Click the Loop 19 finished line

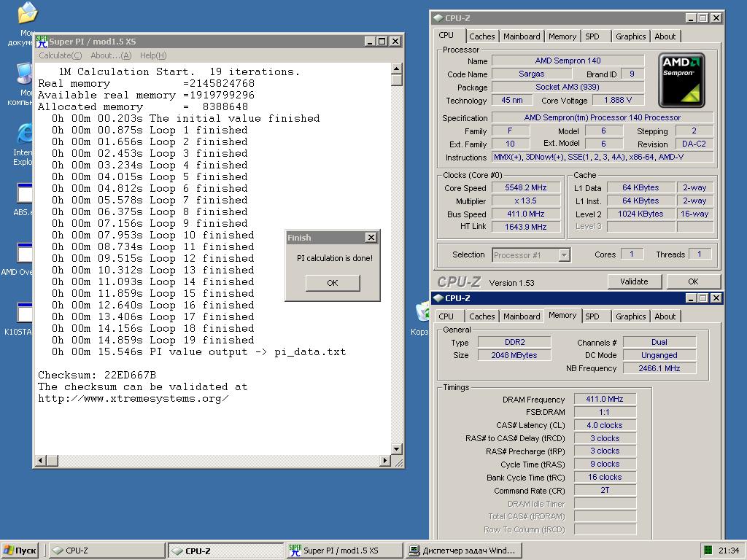pos(153,340)
